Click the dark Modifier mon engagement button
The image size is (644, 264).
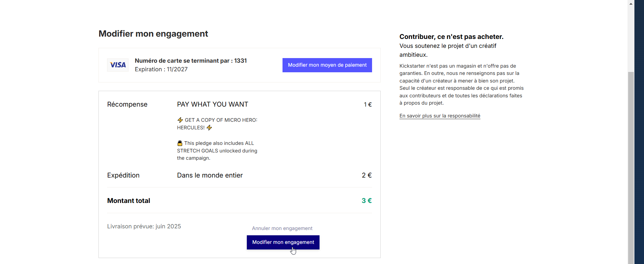[x=283, y=242]
